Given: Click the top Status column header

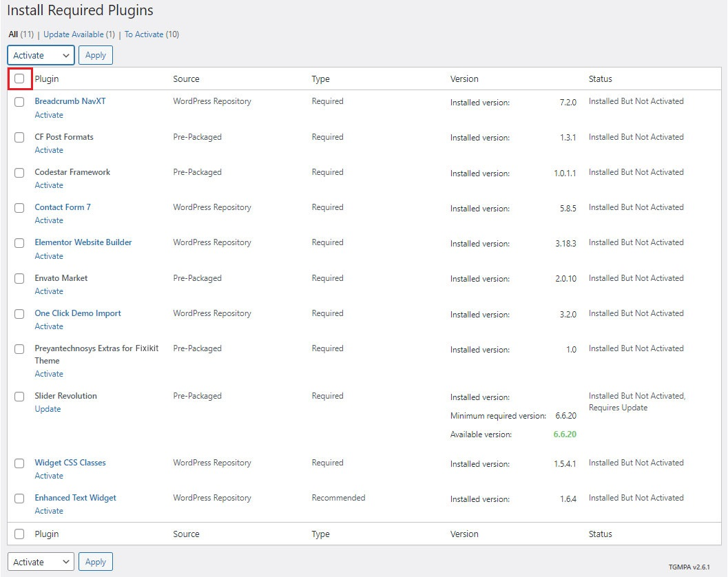Looking at the screenshot, I should tap(601, 79).
